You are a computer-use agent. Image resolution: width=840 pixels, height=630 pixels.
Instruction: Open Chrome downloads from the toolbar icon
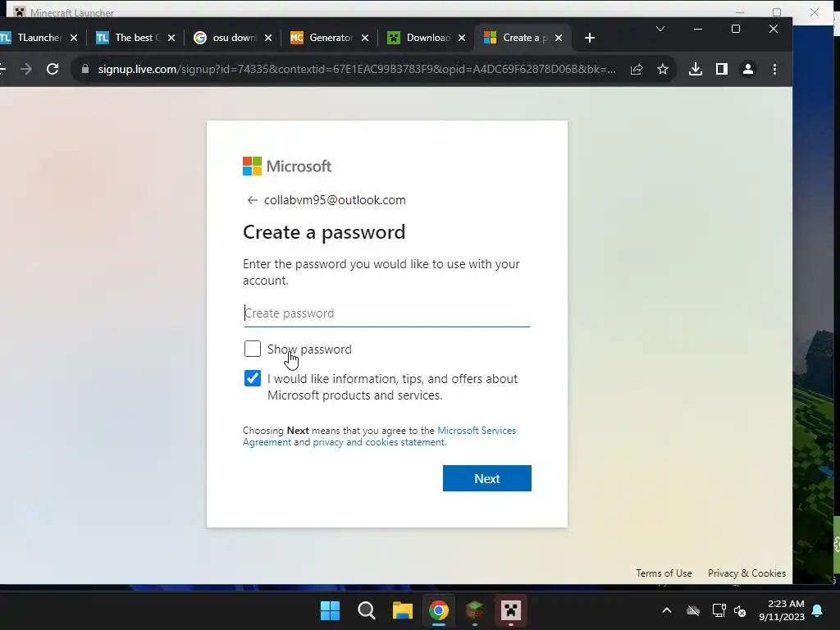click(x=696, y=69)
